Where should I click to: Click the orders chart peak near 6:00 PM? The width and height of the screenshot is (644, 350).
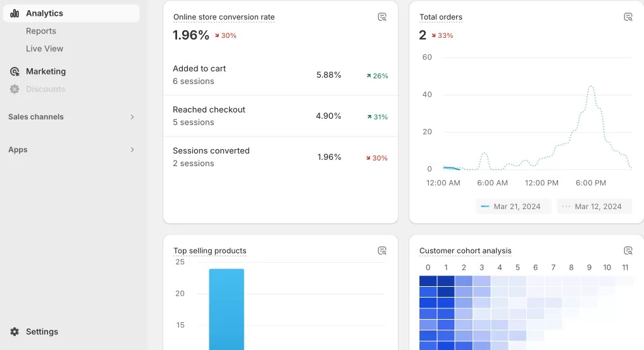[x=591, y=87]
